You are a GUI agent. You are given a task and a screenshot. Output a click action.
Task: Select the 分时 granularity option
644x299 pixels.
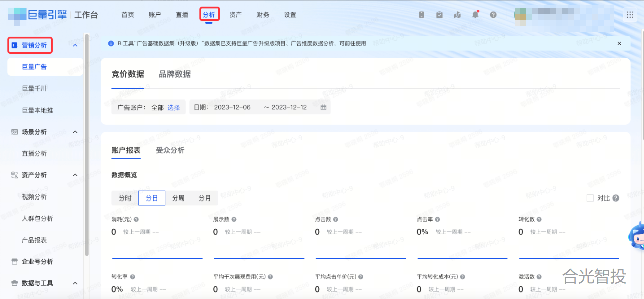click(x=125, y=198)
